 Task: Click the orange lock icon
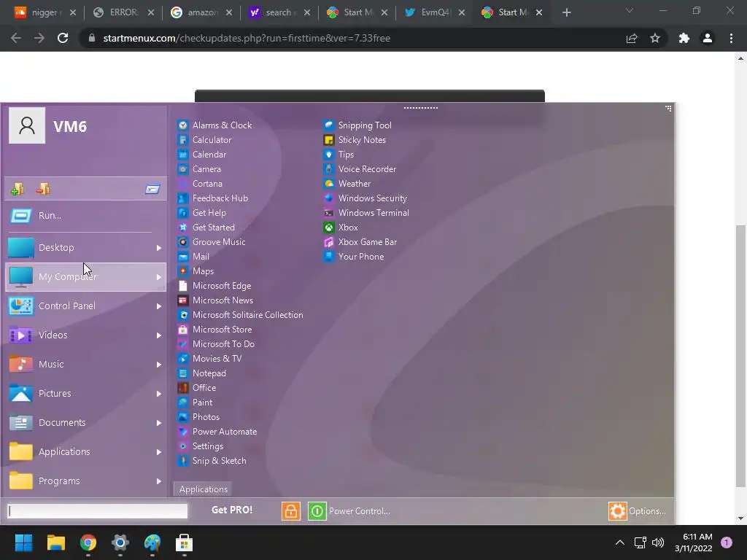click(x=291, y=511)
